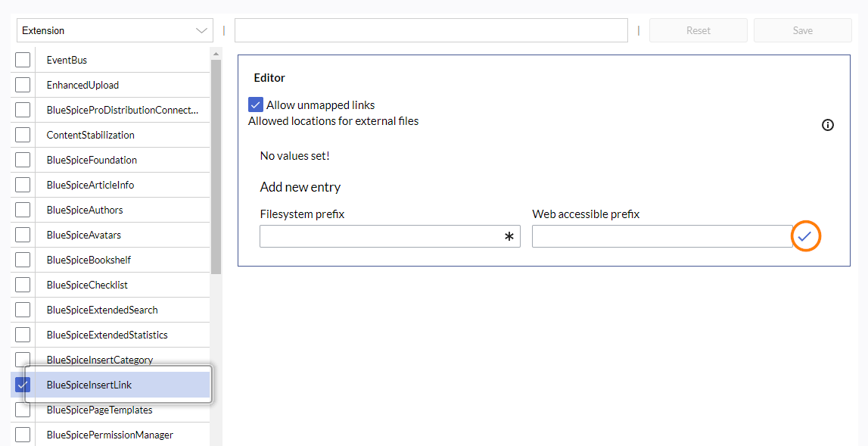
Task: Enable the BlueSpiceFoundation checkbox
Action: [23, 160]
